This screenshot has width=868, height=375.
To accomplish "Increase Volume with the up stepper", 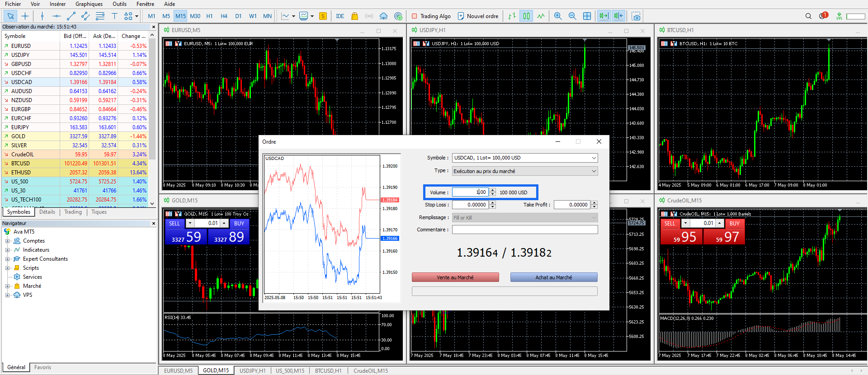I will tap(493, 190).
